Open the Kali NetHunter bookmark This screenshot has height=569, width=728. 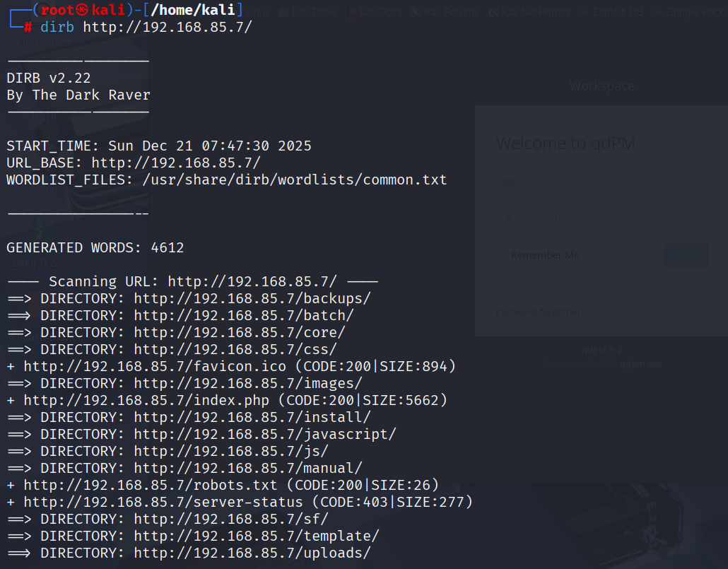tap(532, 12)
